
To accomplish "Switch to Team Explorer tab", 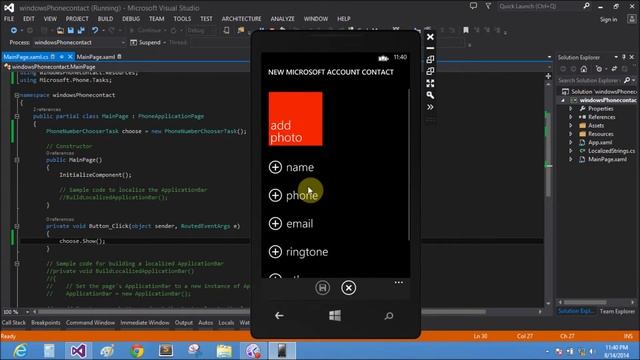I will (x=617, y=311).
